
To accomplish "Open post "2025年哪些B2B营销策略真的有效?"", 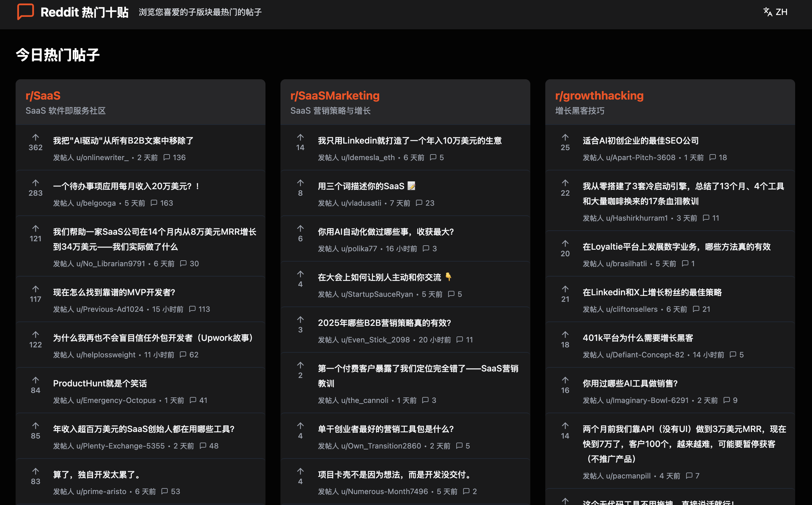I will pyautogui.click(x=384, y=323).
